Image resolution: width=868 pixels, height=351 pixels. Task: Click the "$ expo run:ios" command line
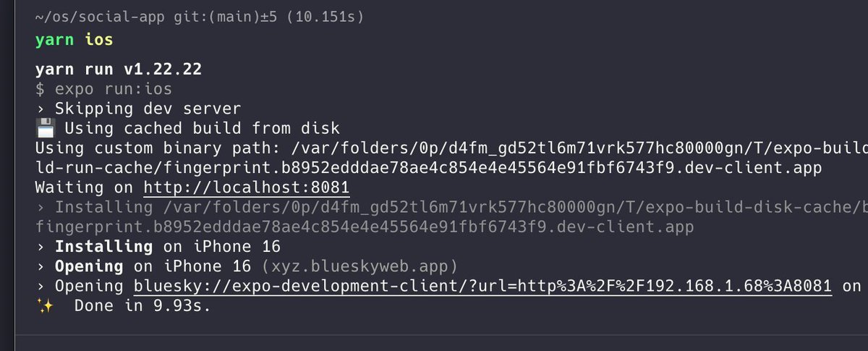tap(103, 90)
